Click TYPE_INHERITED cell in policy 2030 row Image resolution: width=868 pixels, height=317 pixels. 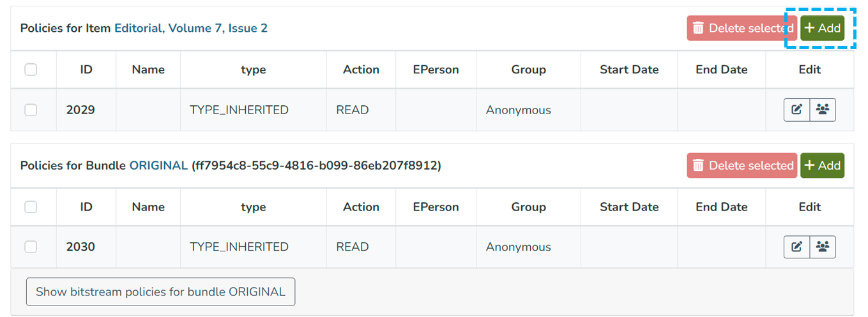pyautogui.click(x=239, y=247)
